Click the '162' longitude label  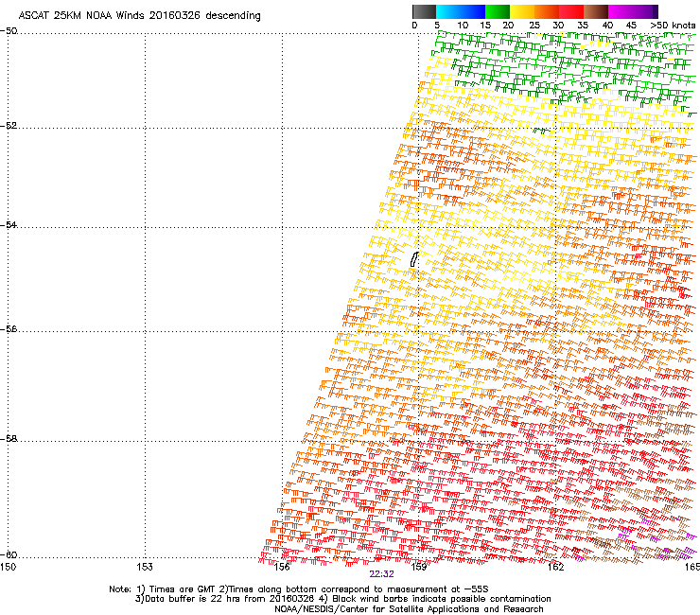click(555, 567)
